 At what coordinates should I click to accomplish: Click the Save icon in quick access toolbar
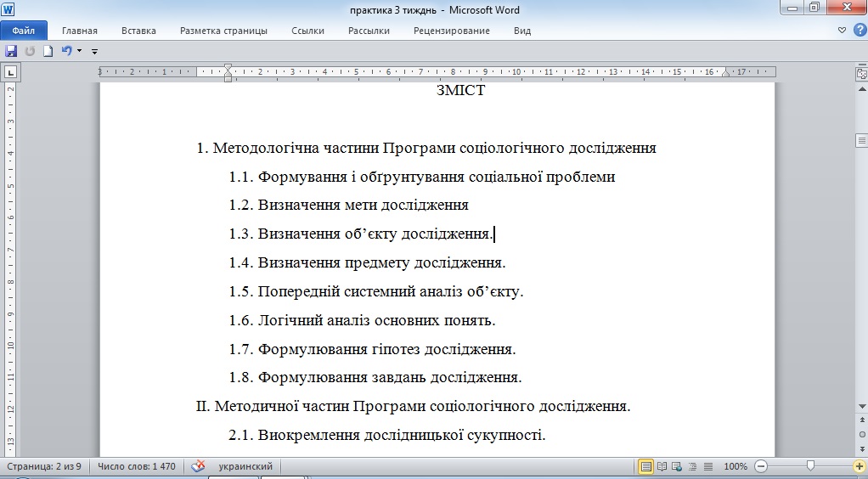tap(11, 51)
